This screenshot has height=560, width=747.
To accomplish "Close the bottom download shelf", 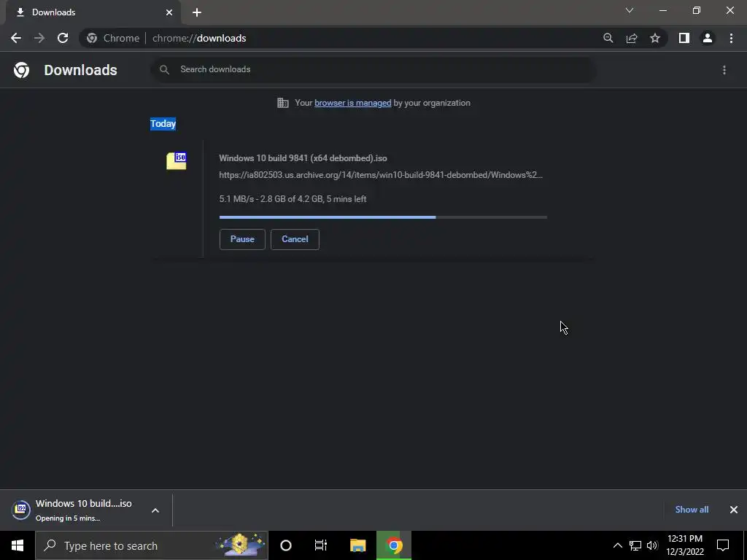I will coord(734,510).
